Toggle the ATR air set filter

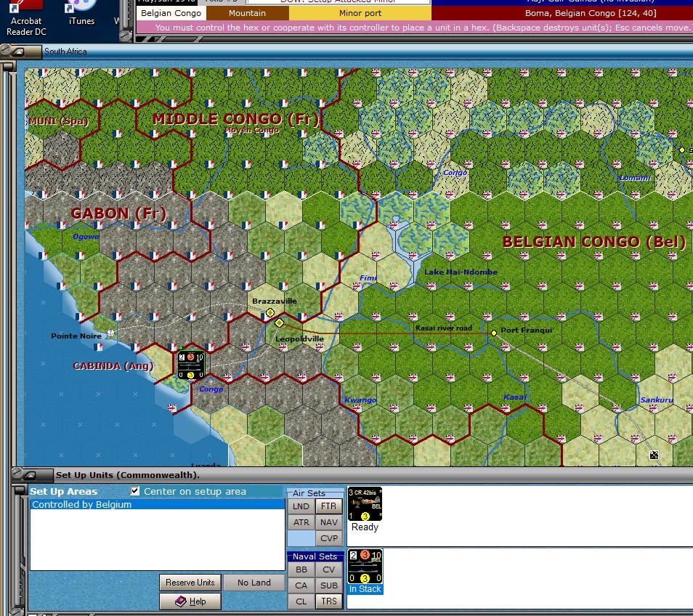tap(301, 522)
